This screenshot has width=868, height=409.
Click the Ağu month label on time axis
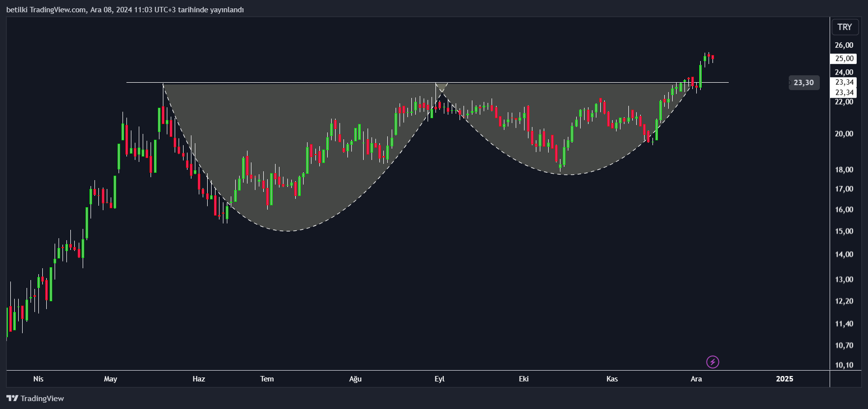[x=355, y=379]
